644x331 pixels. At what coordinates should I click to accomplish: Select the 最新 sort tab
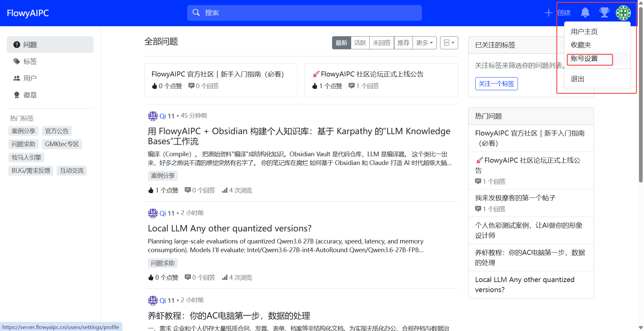point(341,43)
